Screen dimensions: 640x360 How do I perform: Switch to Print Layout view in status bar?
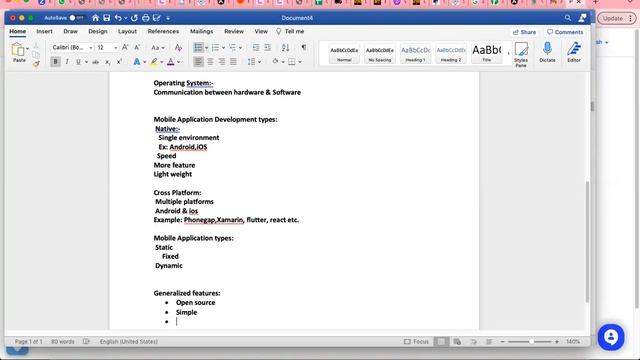click(441, 342)
